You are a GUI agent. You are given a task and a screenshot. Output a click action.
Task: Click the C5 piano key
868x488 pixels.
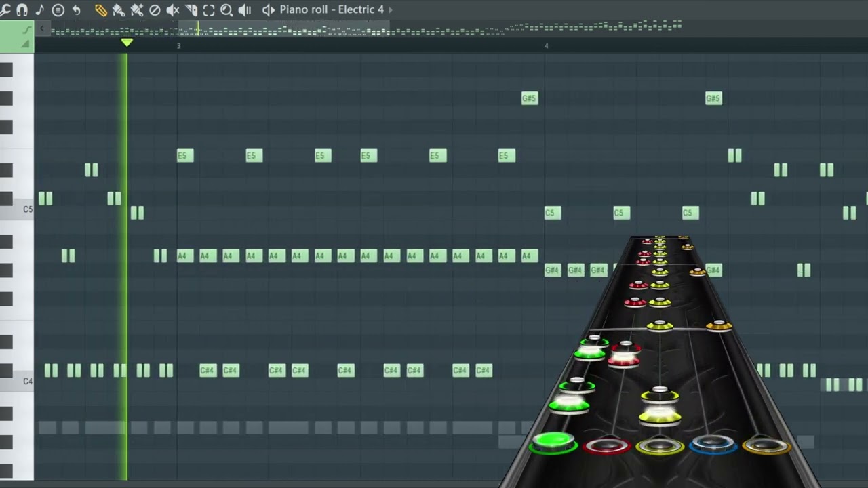[x=17, y=209]
